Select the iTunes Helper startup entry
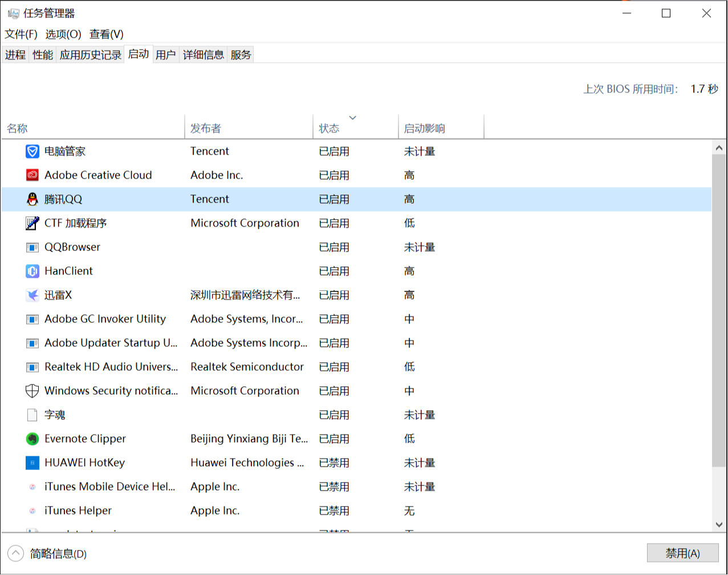The image size is (728, 575). (78, 511)
